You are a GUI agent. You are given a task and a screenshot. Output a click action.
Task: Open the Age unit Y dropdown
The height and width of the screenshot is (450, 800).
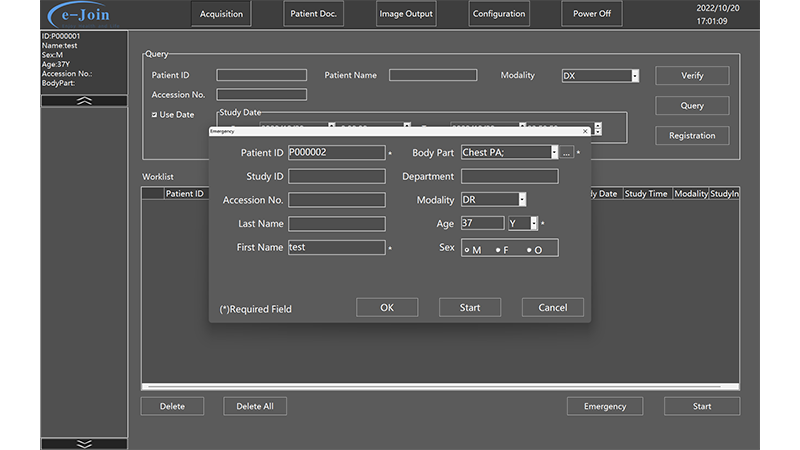534,223
